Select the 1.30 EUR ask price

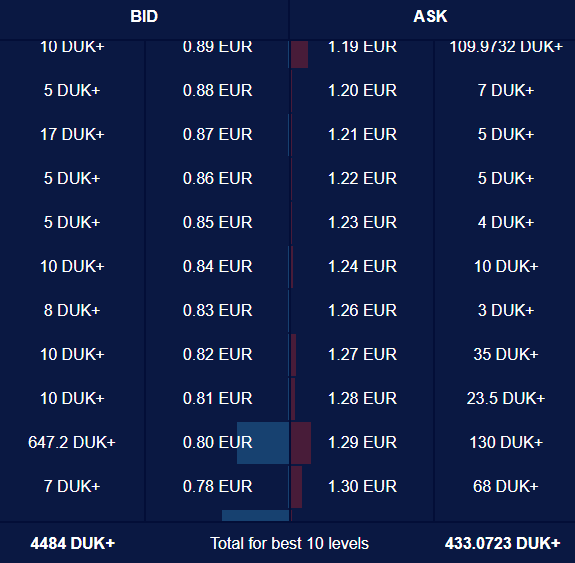point(362,486)
